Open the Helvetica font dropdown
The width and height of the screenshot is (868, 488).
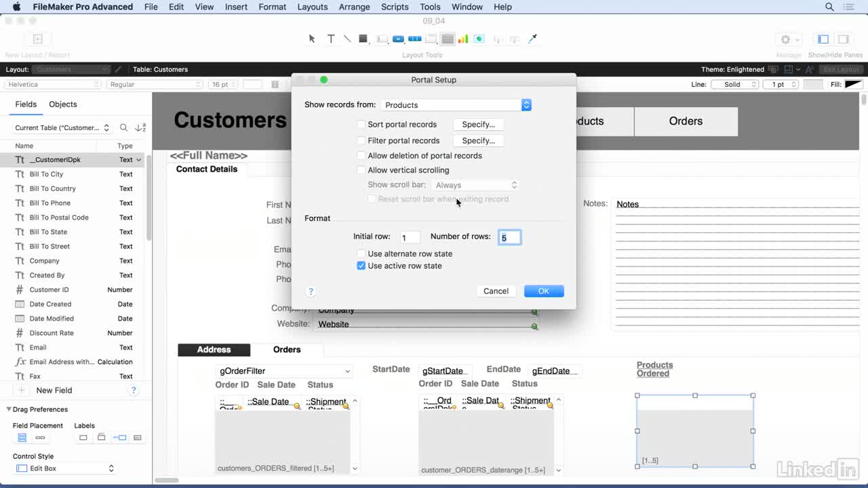(53, 85)
